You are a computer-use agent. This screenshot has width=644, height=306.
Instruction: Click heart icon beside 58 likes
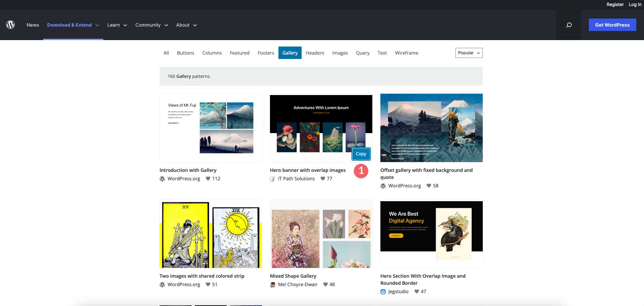coord(429,186)
